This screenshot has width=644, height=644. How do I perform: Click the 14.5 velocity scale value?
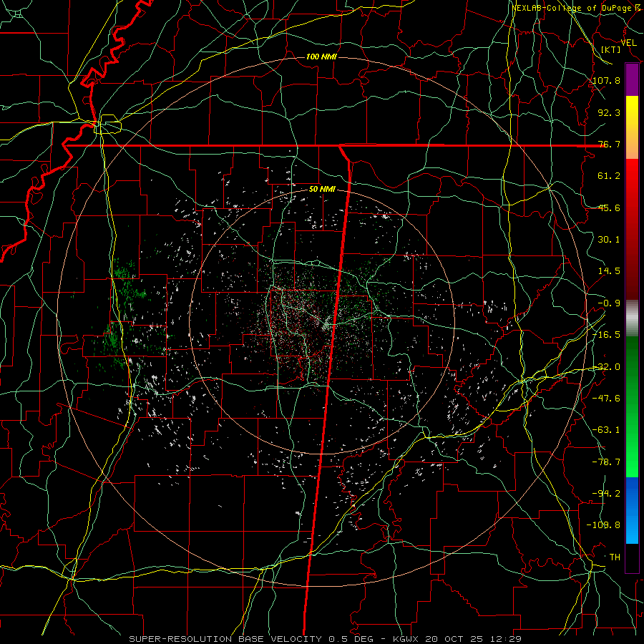[x=609, y=271]
